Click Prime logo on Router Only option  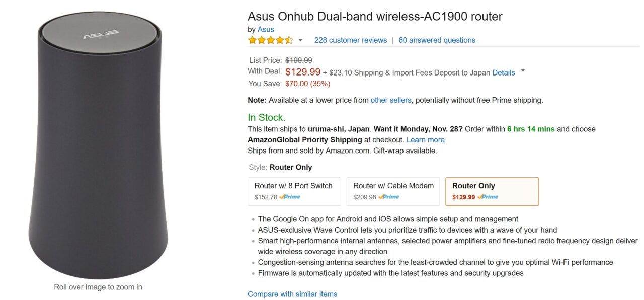488,197
